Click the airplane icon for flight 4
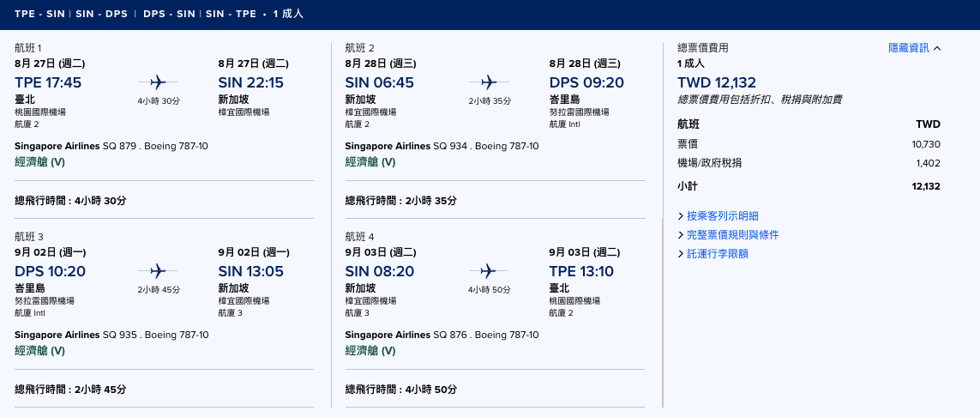The width and height of the screenshot is (980, 417). (489, 270)
